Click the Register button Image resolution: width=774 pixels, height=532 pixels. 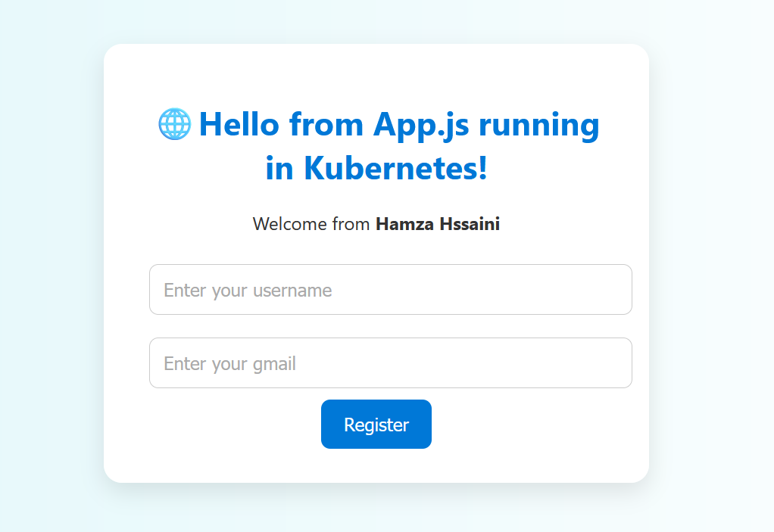point(376,424)
